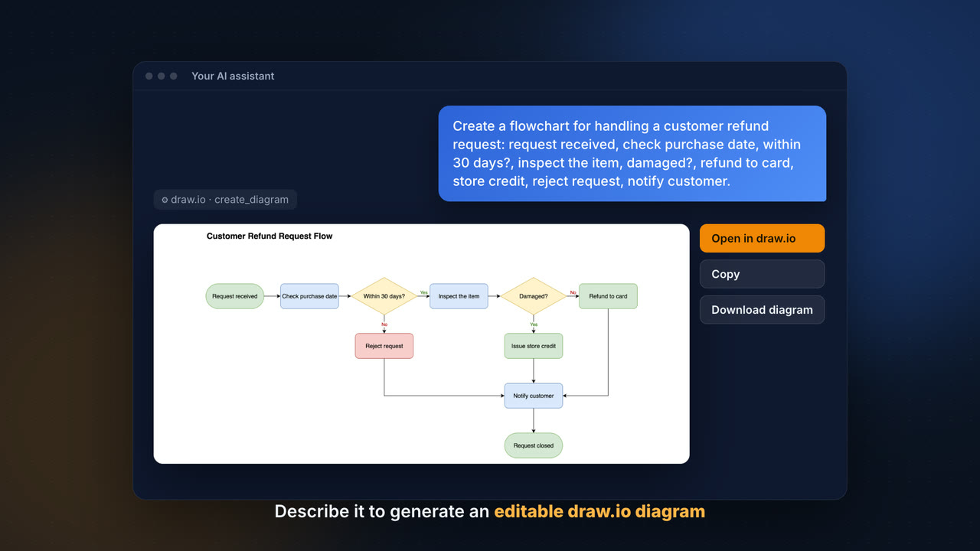Copy the generated diagram
This screenshot has height=551, width=980.
(x=762, y=274)
